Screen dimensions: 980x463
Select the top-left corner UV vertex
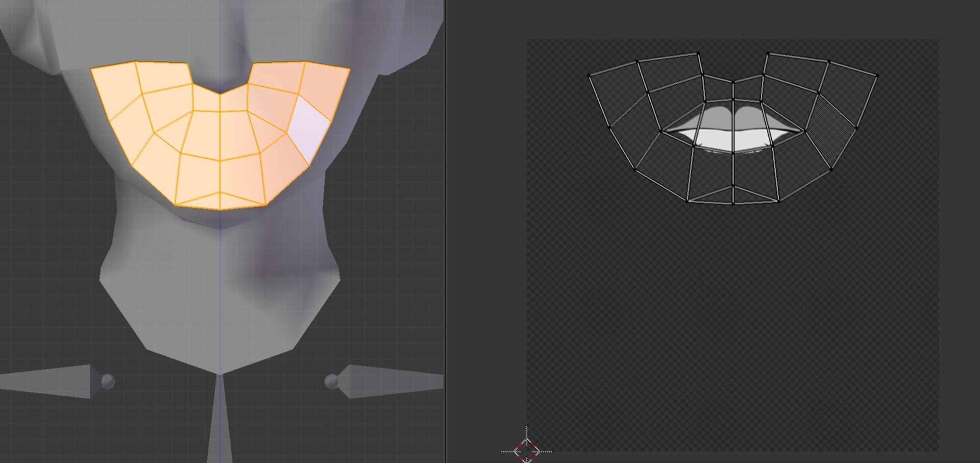pyautogui.click(x=589, y=75)
